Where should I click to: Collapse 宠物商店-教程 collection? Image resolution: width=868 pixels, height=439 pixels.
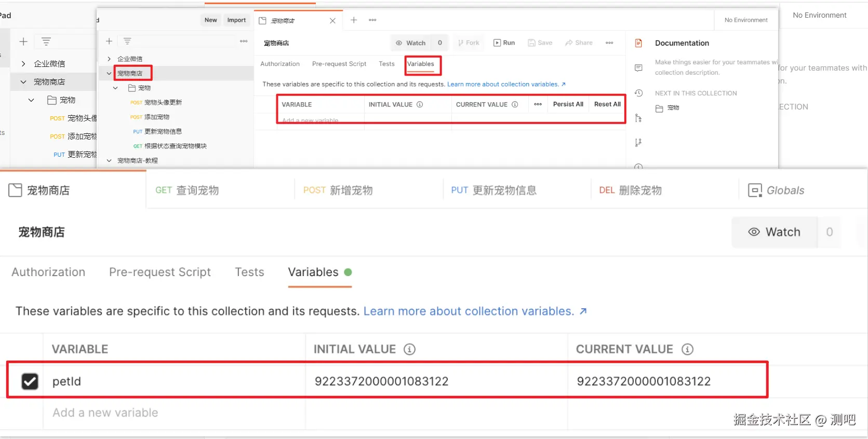(109, 160)
